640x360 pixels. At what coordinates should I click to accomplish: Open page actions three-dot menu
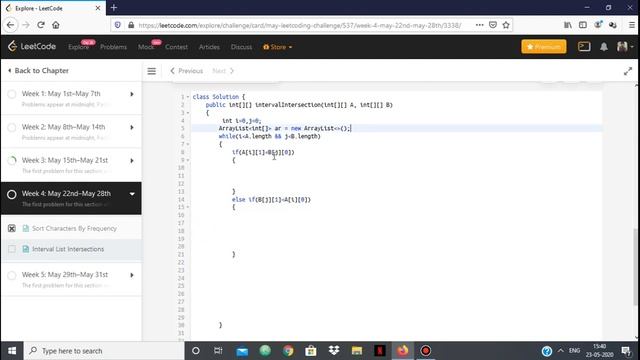pyautogui.click(x=480, y=25)
